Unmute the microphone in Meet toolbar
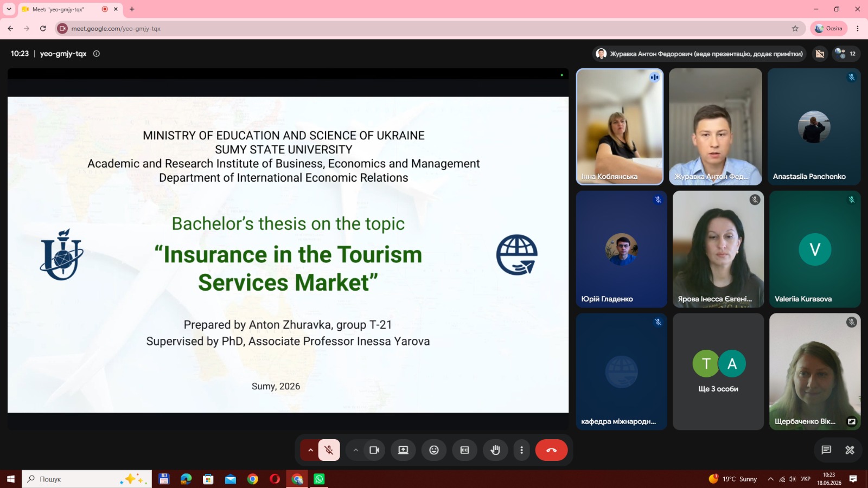The width and height of the screenshot is (868, 488). [x=329, y=450]
